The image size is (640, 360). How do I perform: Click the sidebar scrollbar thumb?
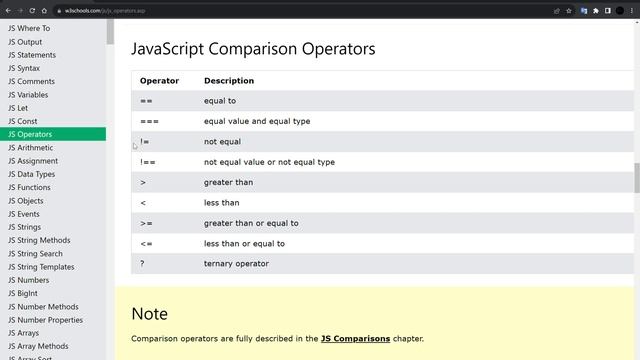(110, 31)
